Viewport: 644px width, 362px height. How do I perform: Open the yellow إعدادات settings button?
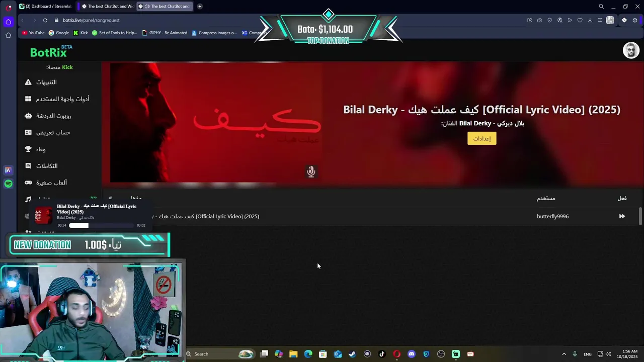pyautogui.click(x=481, y=138)
